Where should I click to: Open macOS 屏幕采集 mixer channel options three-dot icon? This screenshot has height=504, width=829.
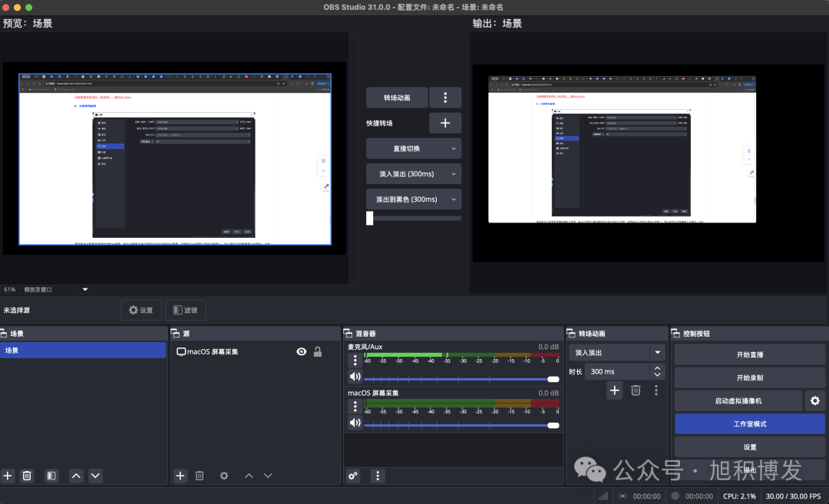point(355,407)
